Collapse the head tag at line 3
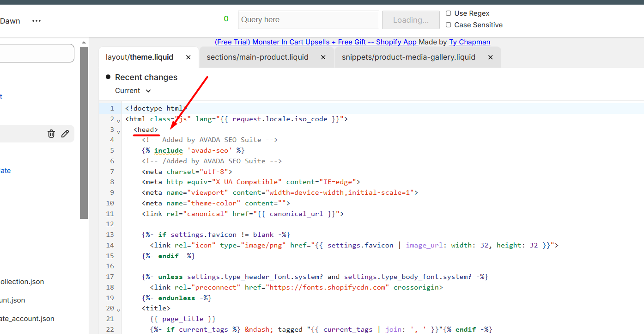This screenshot has height=334, width=644. [x=118, y=131]
